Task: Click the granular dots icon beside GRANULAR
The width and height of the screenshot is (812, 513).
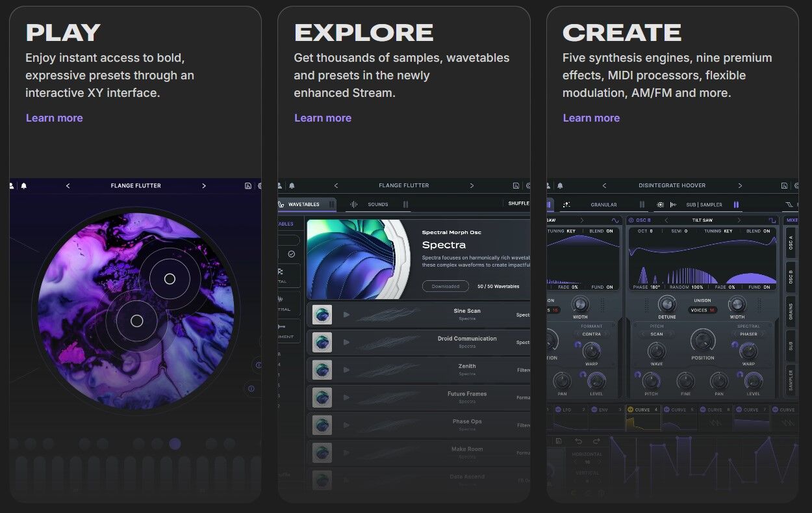Action: tap(566, 204)
